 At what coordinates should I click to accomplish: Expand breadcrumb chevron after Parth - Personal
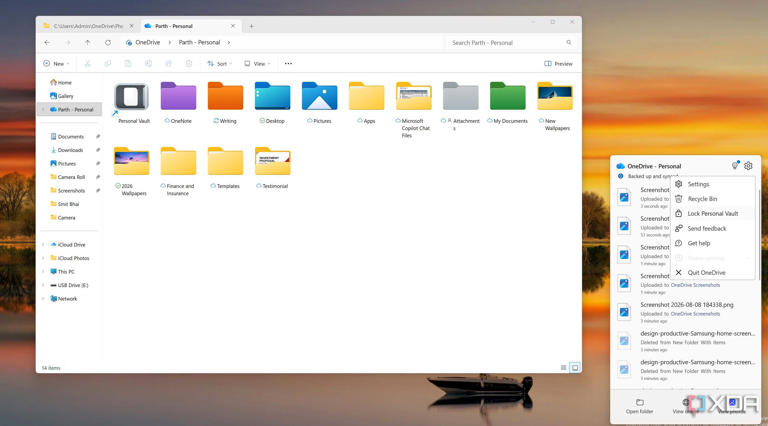click(x=229, y=43)
